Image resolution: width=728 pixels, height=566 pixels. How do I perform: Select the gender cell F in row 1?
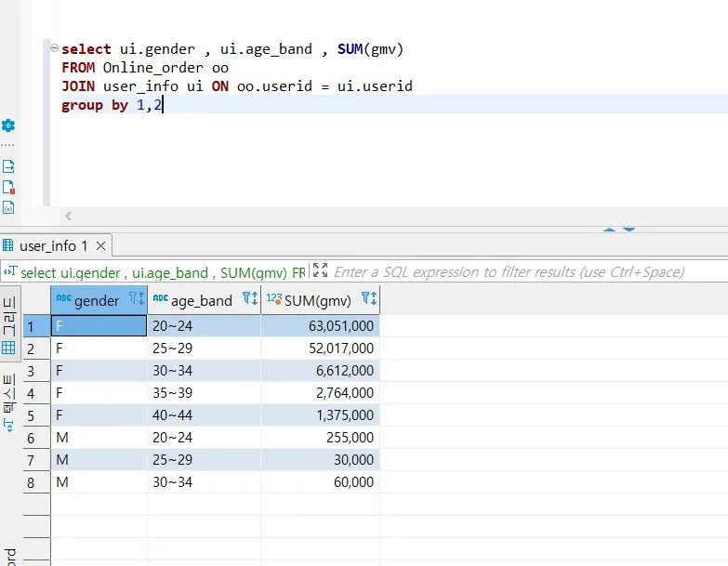pyautogui.click(x=99, y=325)
